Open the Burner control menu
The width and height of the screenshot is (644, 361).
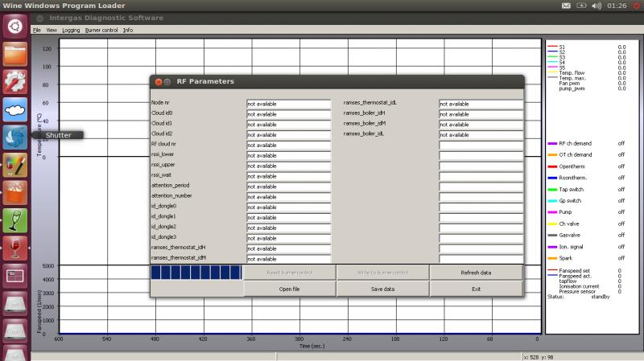[101, 30]
